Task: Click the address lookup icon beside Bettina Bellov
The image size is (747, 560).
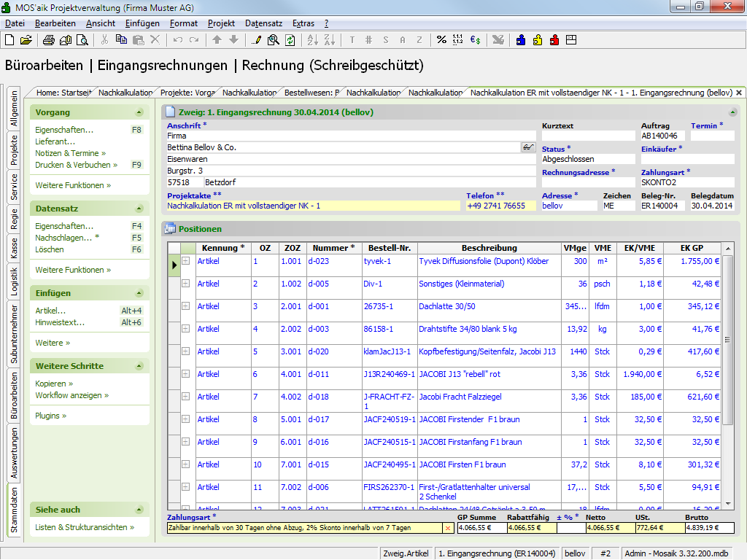Action: 528,147
